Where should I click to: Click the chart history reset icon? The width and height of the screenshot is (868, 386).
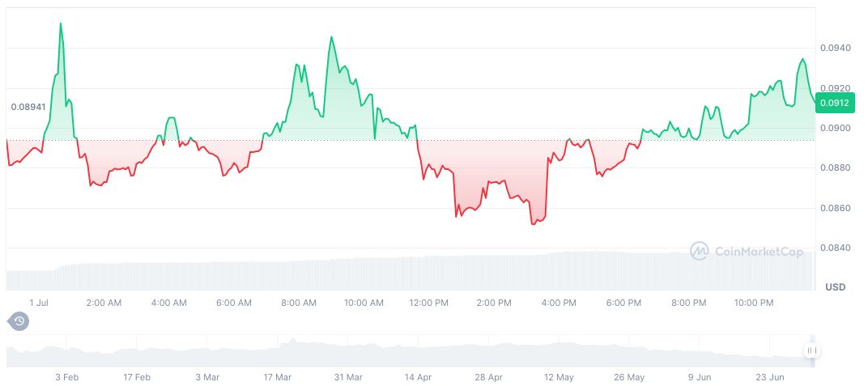pyautogui.click(x=19, y=321)
